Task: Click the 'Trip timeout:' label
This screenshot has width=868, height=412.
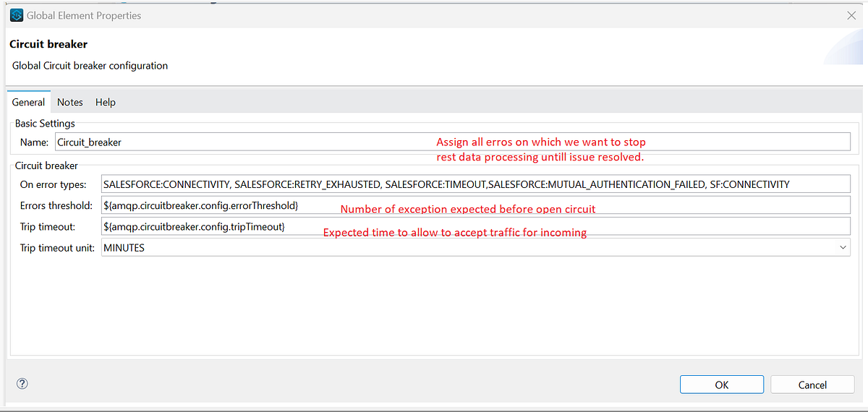Action: pyautogui.click(x=46, y=226)
